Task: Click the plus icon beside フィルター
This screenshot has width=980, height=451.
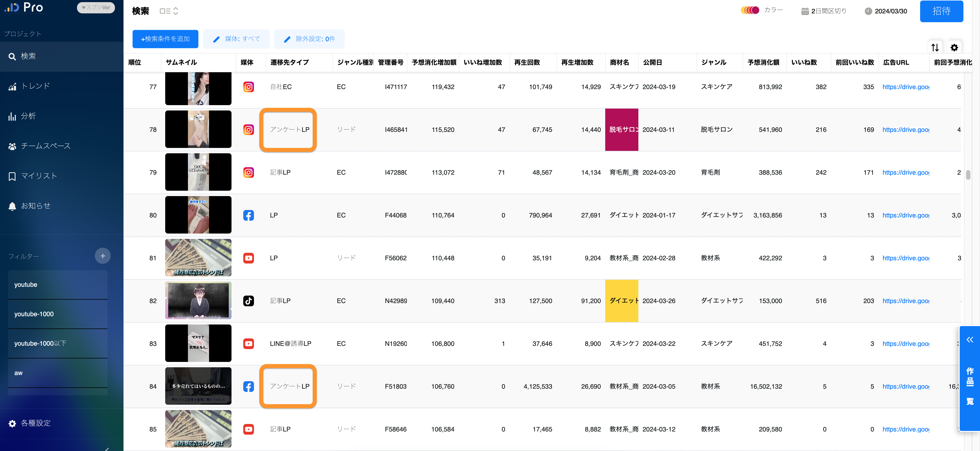Action: [102, 256]
